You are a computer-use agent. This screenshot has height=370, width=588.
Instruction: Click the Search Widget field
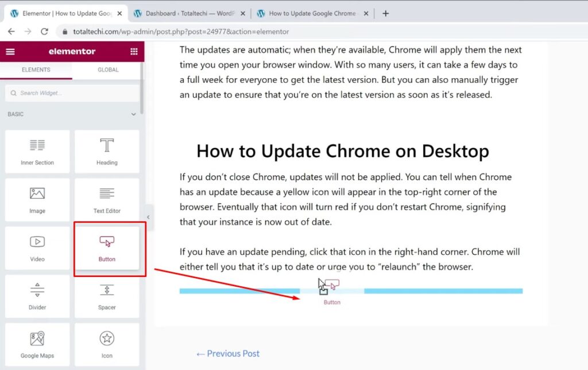click(72, 92)
